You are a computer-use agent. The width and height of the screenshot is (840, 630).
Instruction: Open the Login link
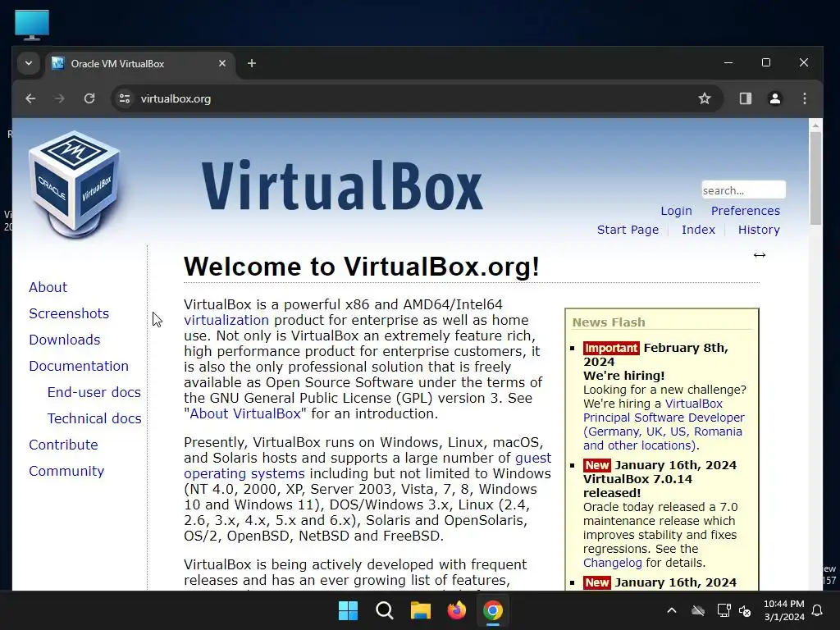[676, 211]
